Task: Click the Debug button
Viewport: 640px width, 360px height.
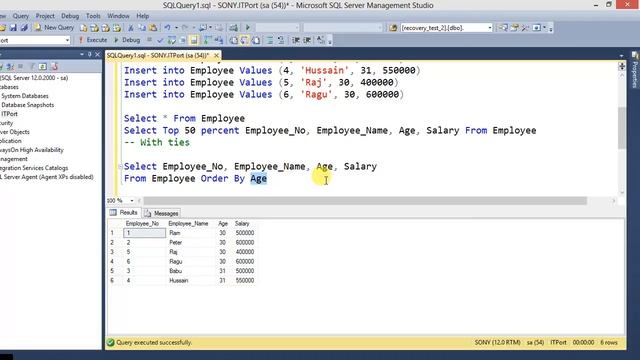Action: click(x=127, y=40)
